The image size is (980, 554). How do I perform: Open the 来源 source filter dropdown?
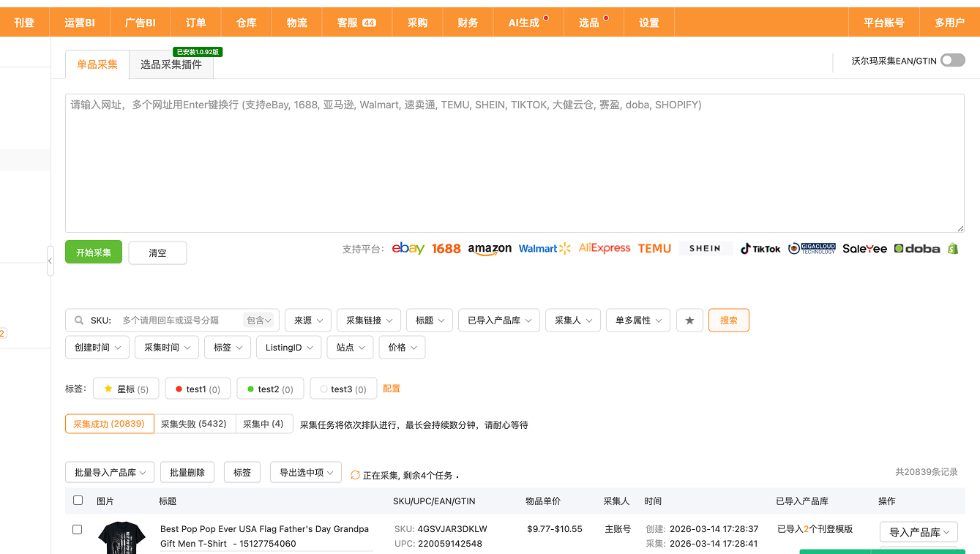(307, 321)
